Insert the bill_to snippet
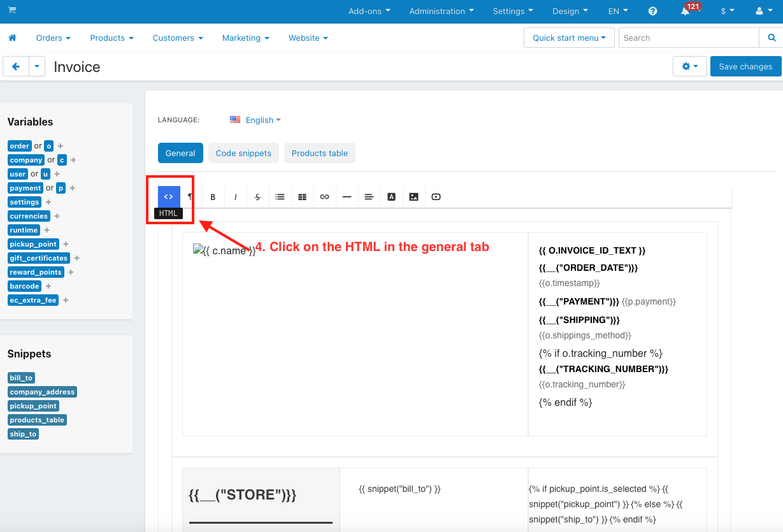The image size is (783, 532). tap(21, 378)
